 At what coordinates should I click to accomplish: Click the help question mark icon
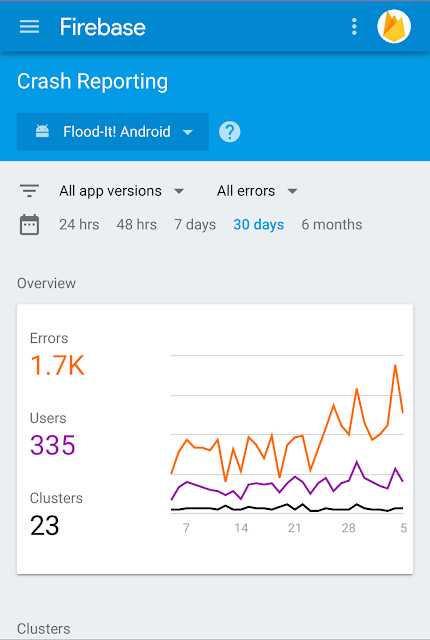(x=230, y=132)
